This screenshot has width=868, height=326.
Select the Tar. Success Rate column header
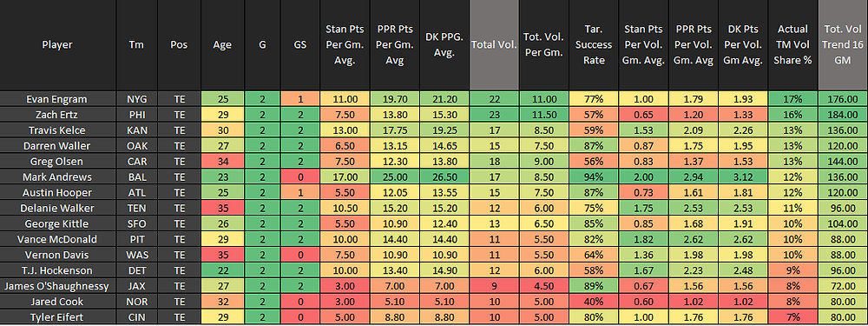(594, 45)
